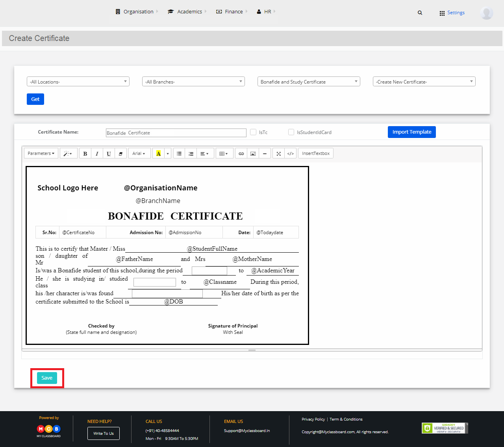
Task: Open the Parameters dropdown
Action: (41, 153)
